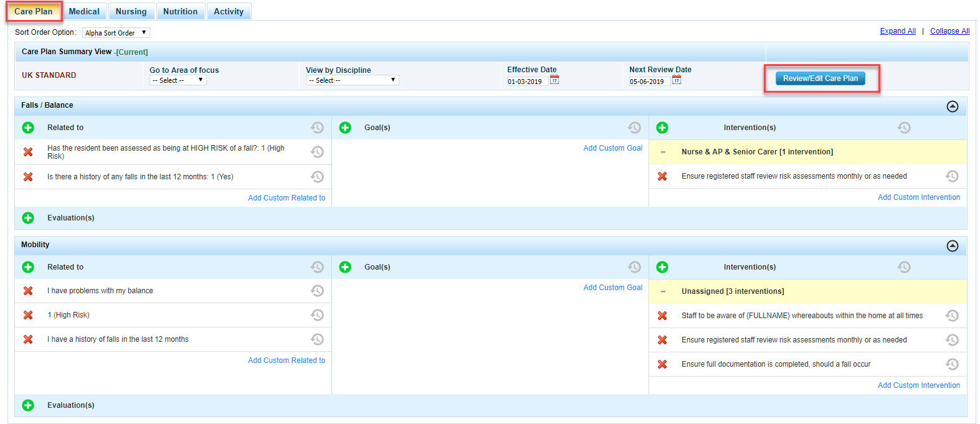Add intervention with plus in Falls section
Viewport: 980px width, 424px height.
click(662, 128)
